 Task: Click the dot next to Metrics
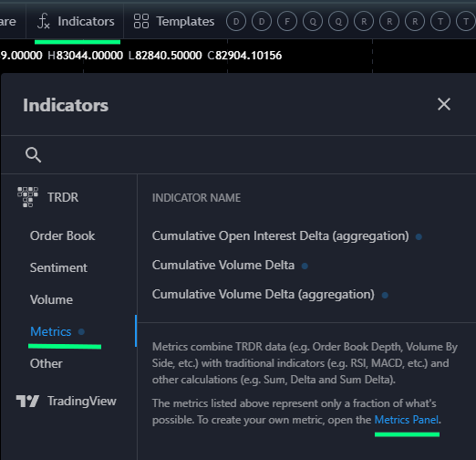pyautogui.click(x=81, y=331)
